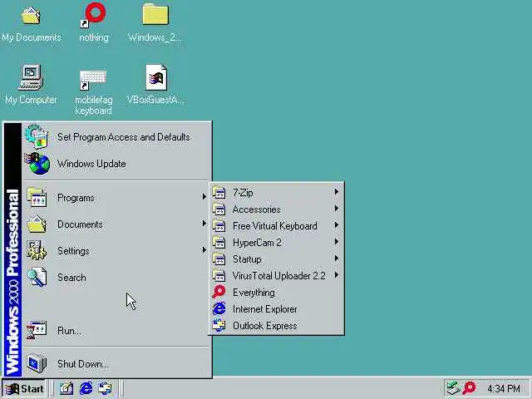Image resolution: width=532 pixels, height=399 pixels.
Task: Click the Accessories folder icon
Action: coord(219,209)
